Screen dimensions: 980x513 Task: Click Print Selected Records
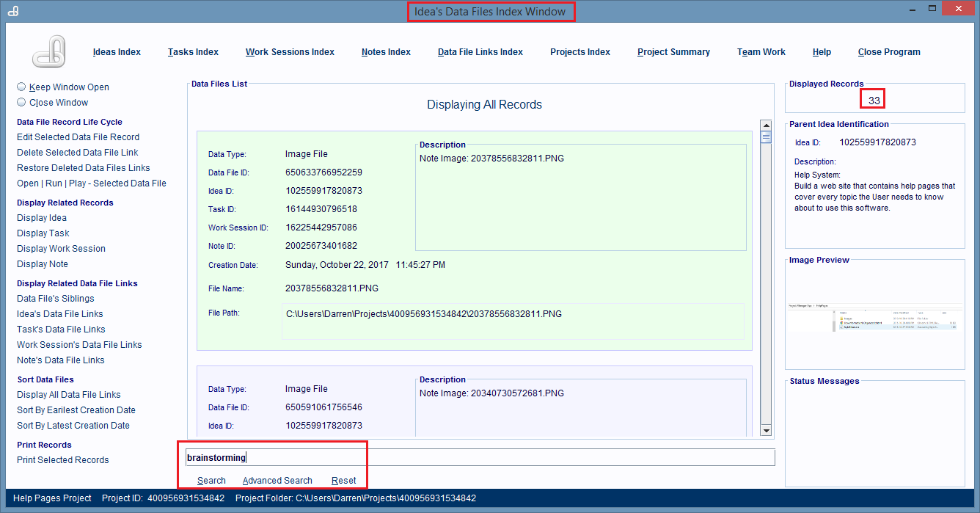(63, 460)
